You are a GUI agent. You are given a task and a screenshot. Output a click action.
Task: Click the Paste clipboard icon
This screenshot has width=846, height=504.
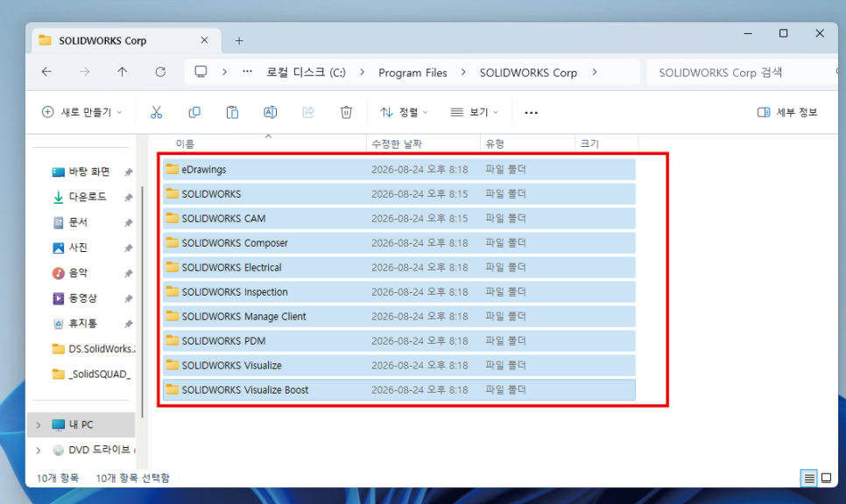point(233,112)
